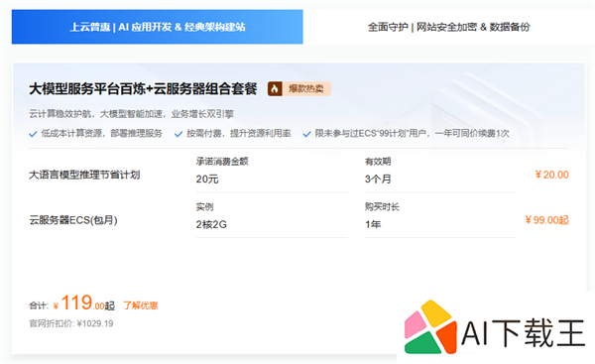
Task: Select the 2核2G 实例 value
Action: pos(211,225)
